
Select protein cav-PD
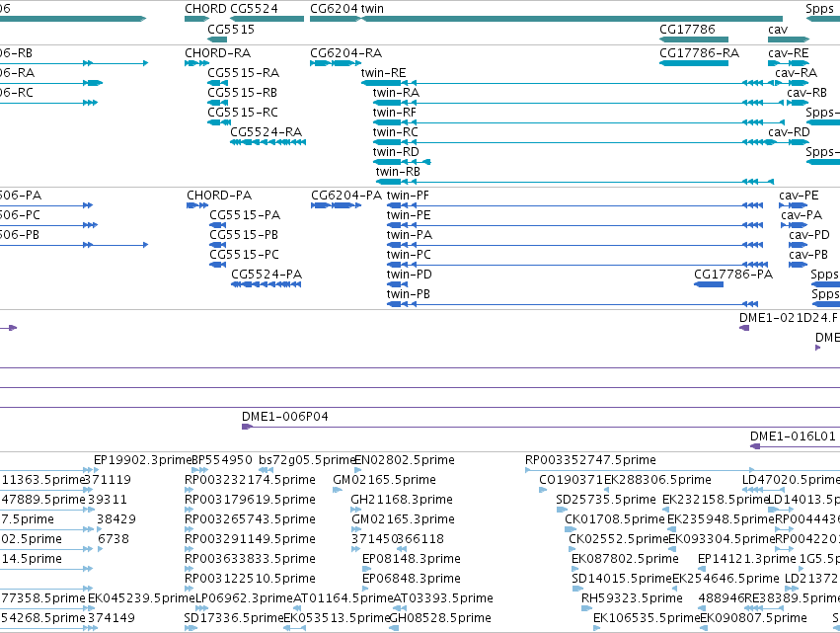point(809,235)
